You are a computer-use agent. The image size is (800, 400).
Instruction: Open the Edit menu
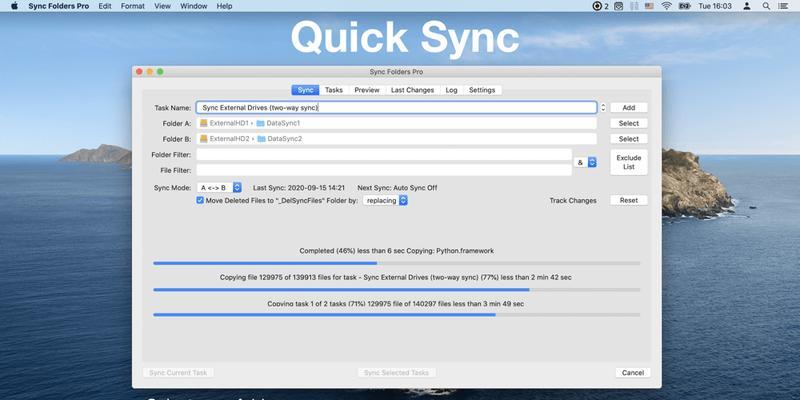click(x=105, y=6)
